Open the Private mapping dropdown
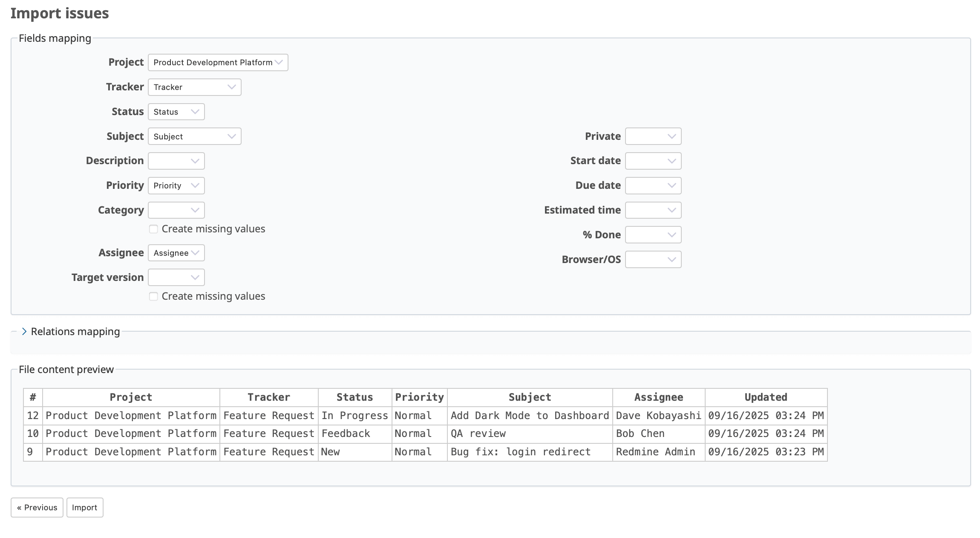 point(653,136)
